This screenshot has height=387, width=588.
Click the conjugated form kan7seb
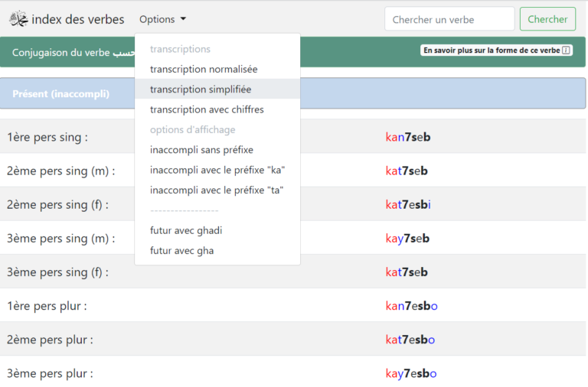(x=408, y=138)
